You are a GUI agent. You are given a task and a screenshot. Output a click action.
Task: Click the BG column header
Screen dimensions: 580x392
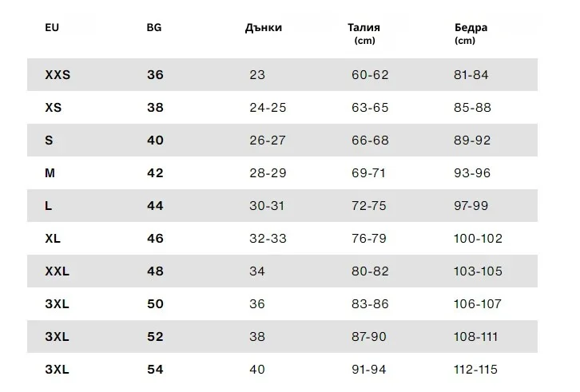154,27
